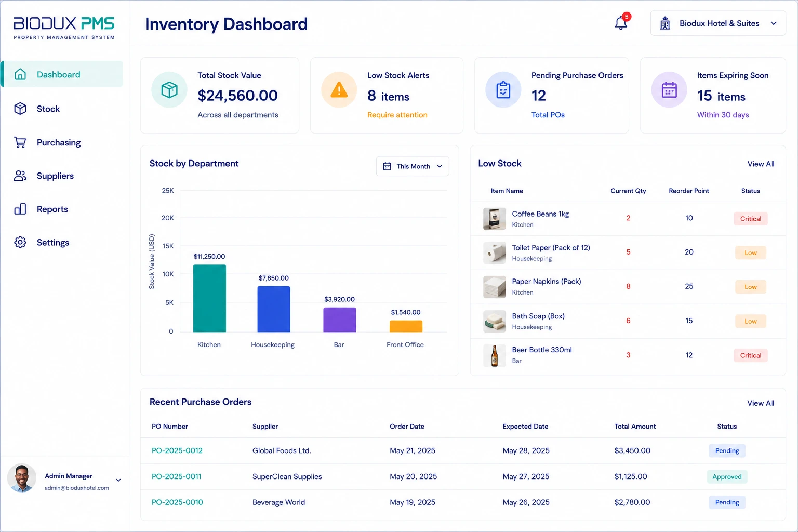Click the Items Expiring Soon calendar icon
798x532 pixels.
(669, 90)
